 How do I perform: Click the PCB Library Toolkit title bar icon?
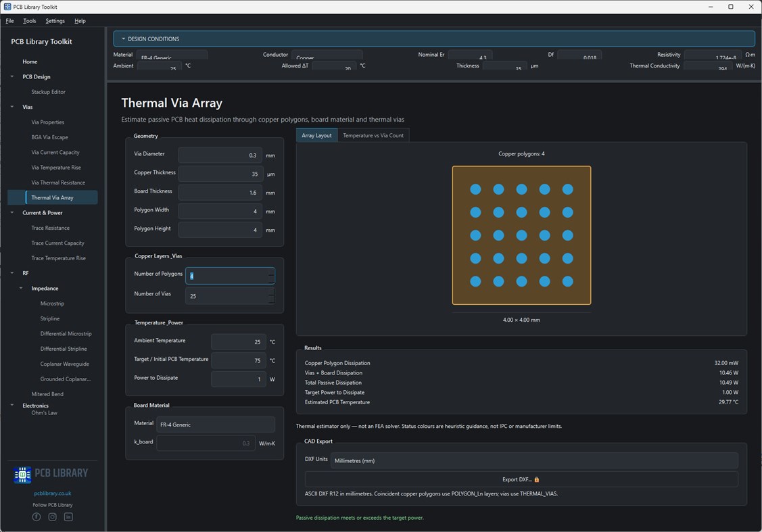pyautogui.click(x=7, y=7)
